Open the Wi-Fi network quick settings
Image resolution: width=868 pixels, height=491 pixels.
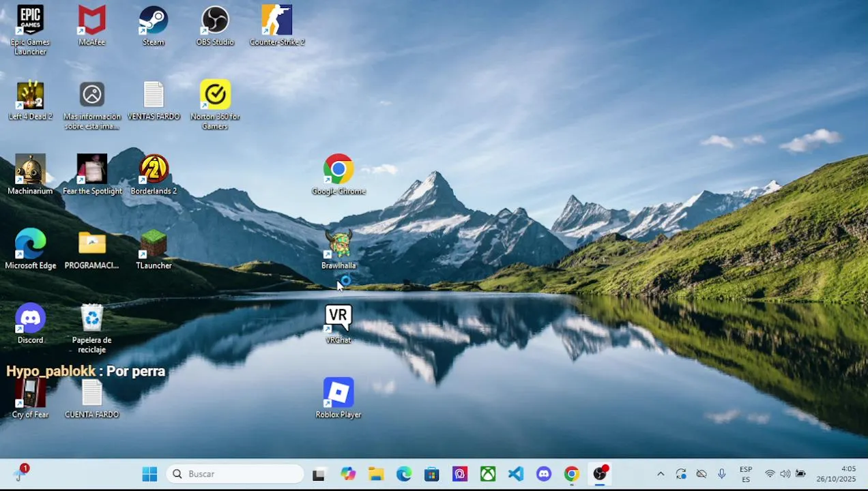point(770,474)
